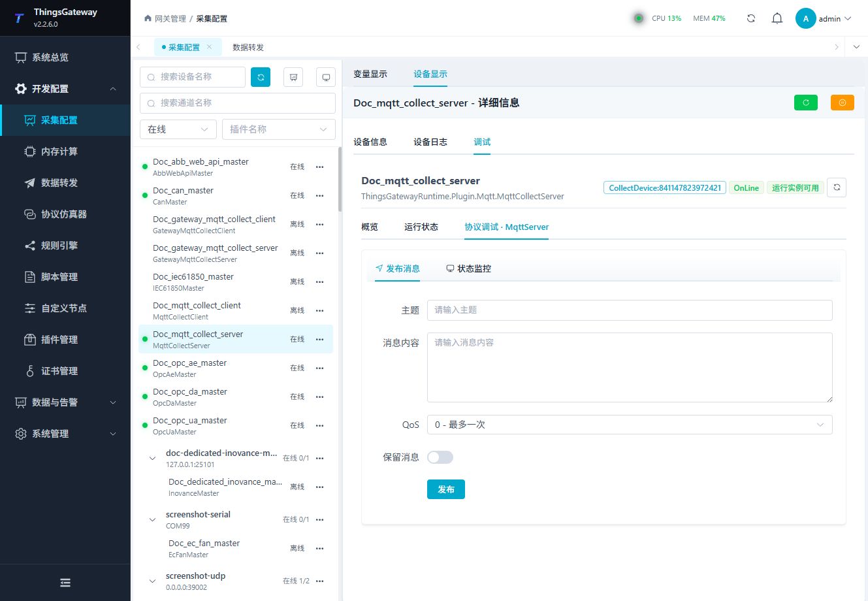Click the green restart button for device details
Image resolution: width=868 pixels, height=601 pixels.
point(806,103)
